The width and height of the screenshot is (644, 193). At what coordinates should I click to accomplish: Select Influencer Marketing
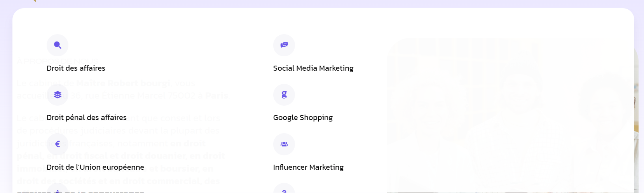click(x=308, y=167)
